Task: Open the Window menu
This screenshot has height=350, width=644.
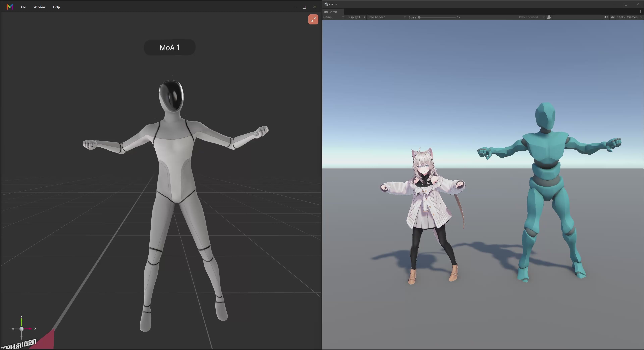Action: point(40,7)
